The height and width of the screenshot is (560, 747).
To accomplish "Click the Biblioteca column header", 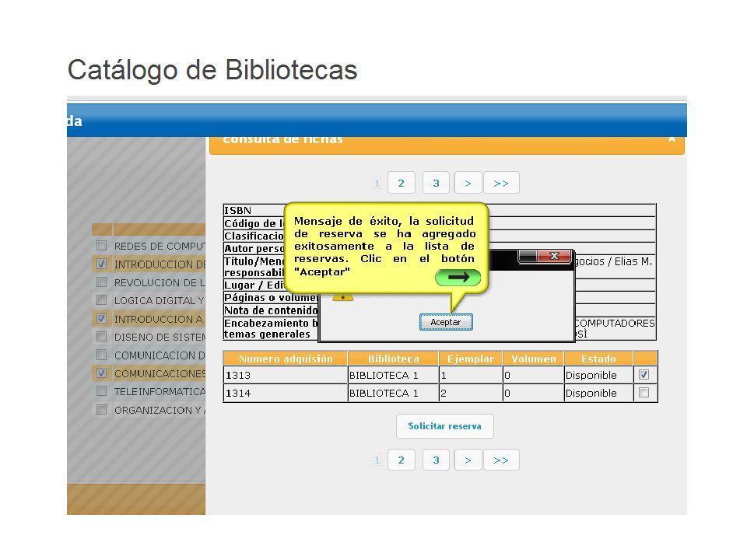I will tap(394, 359).
